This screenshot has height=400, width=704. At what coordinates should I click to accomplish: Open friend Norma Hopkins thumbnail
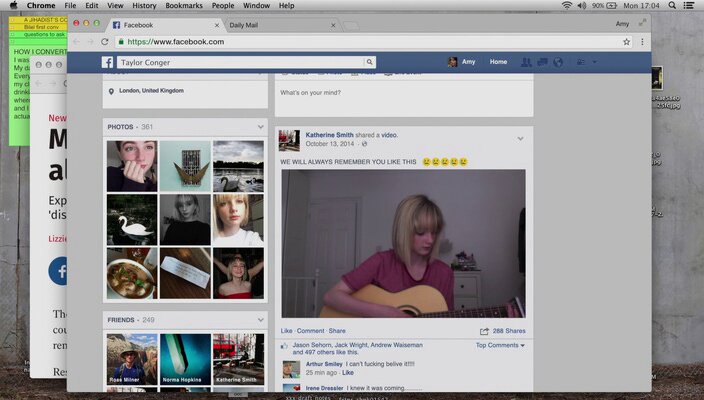click(185, 359)
